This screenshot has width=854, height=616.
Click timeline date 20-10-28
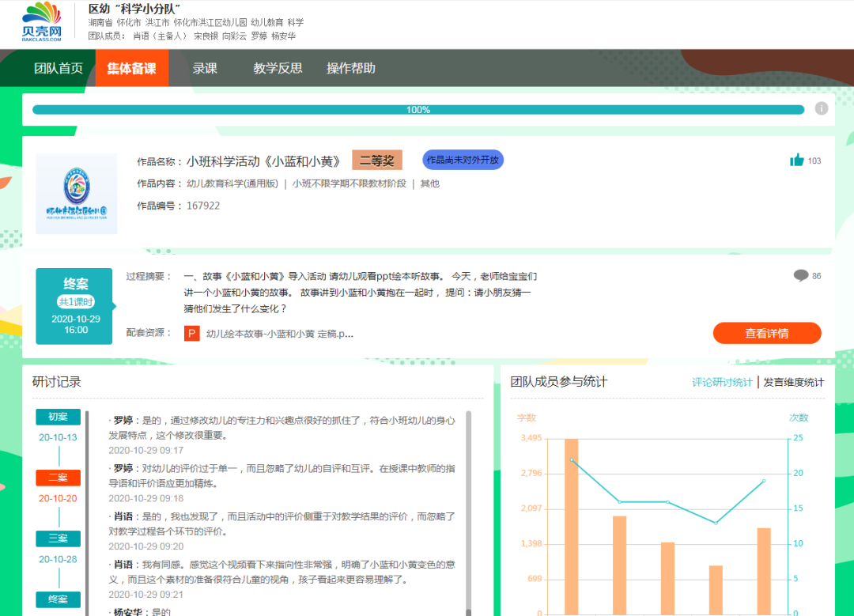click(x=58, y=559)
